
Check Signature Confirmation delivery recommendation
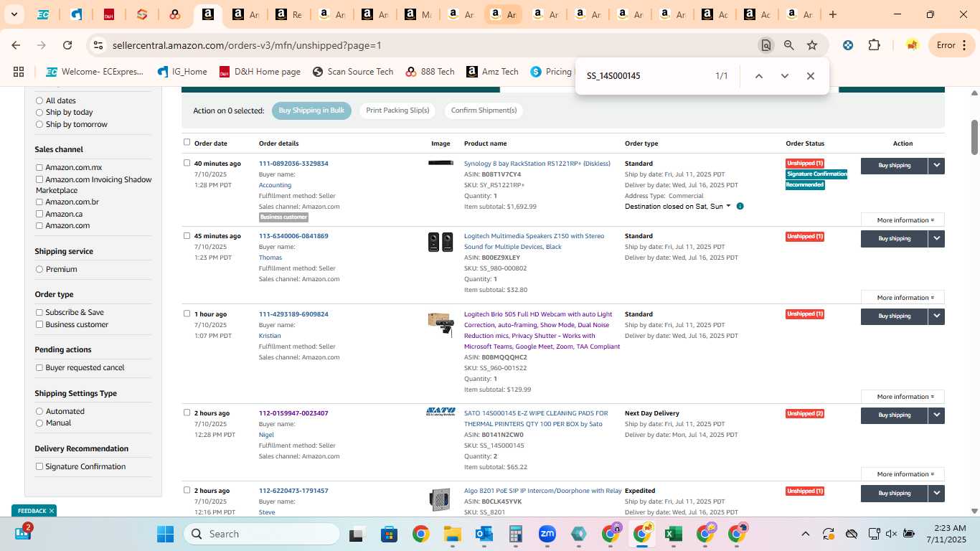click(x=39, y=466)
